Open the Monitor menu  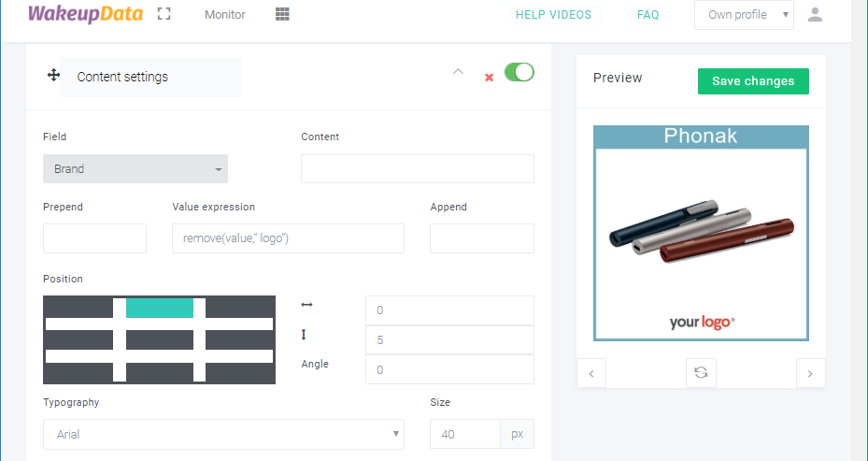point(225,14)
